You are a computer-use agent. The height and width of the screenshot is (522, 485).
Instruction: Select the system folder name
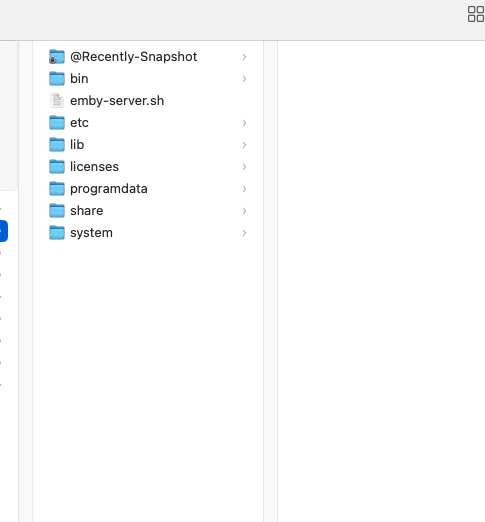(91, 233)
